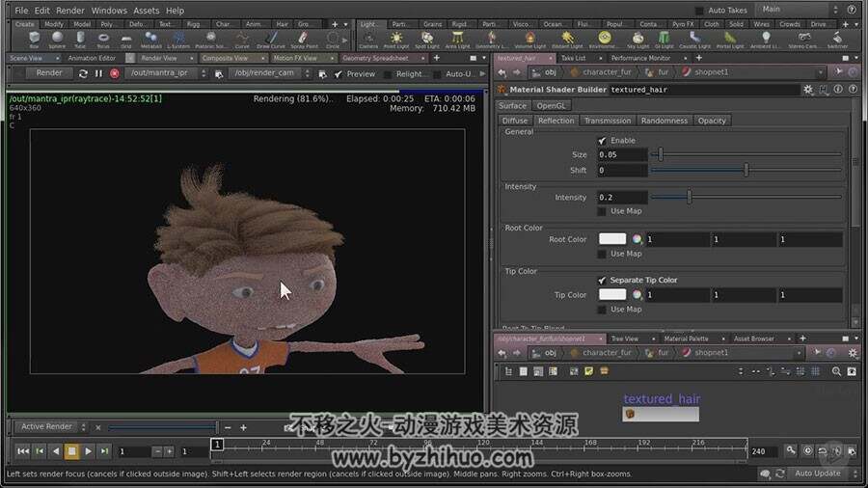
Task: Toggle the Relight checkbox
Action: (x=388, y=73)
